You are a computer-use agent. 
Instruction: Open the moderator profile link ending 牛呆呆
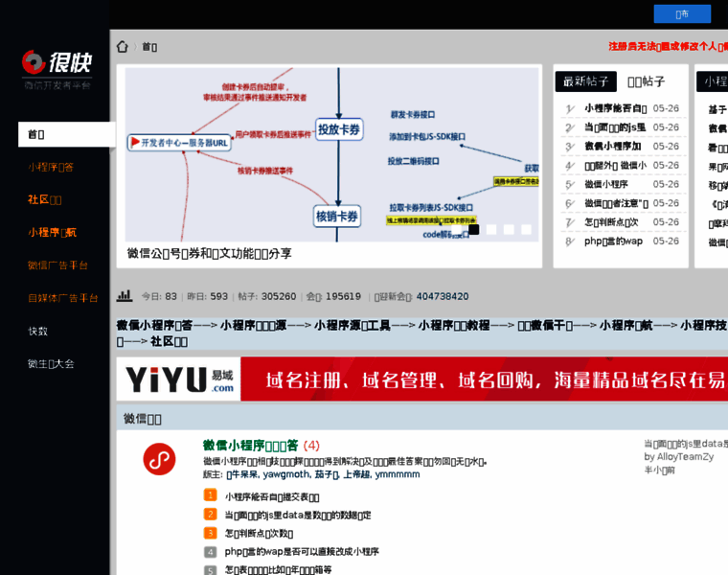pyautogui.click(x=242, y=474)
